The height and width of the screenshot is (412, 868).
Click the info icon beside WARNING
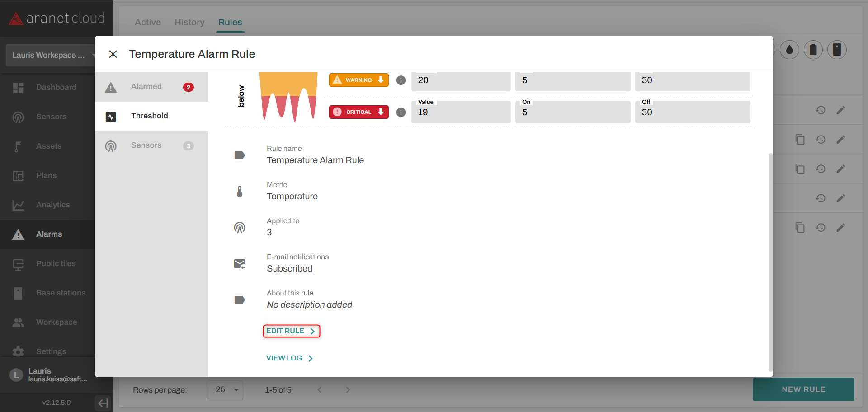coord(401,80)
